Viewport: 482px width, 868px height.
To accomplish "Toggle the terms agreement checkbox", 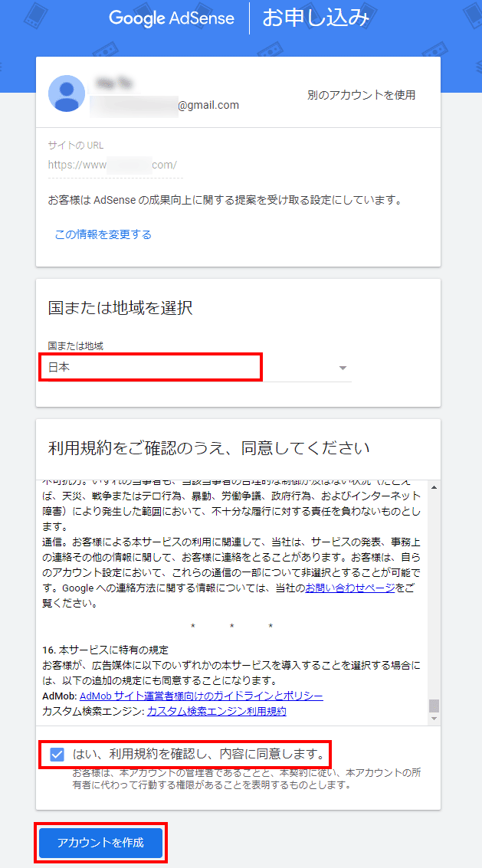I will click(x=57, y=754).
